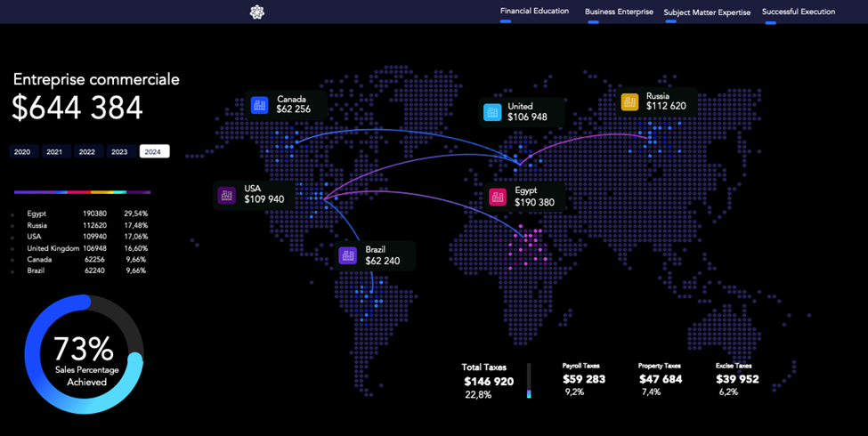The height and width of the screenshot is (436, 868).
Task: Click the blue Canada building icon
Action: [259, 105]
